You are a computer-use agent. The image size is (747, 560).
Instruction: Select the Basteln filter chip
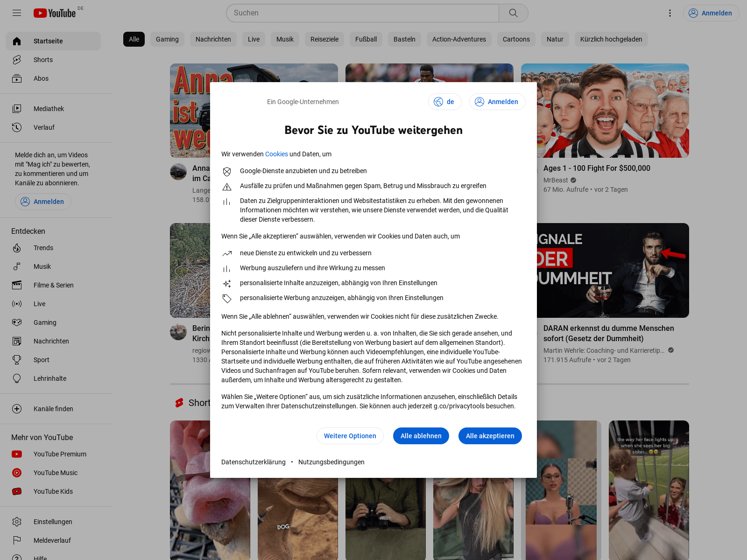[x=404, y=39]
